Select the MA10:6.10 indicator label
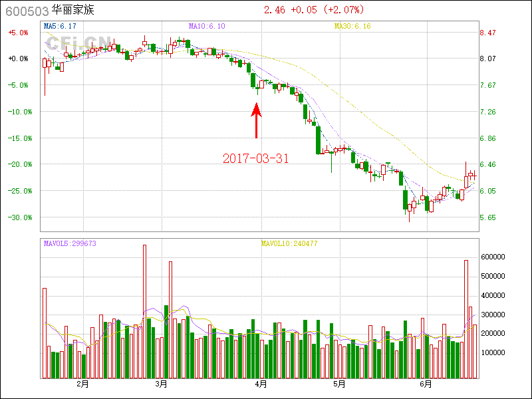This screenshot has height=399, width=532. click(x=207, y=26)
